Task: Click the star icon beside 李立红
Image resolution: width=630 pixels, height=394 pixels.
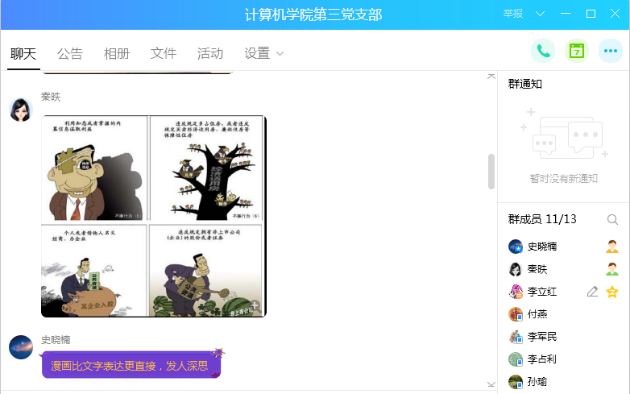Action: 612,292
